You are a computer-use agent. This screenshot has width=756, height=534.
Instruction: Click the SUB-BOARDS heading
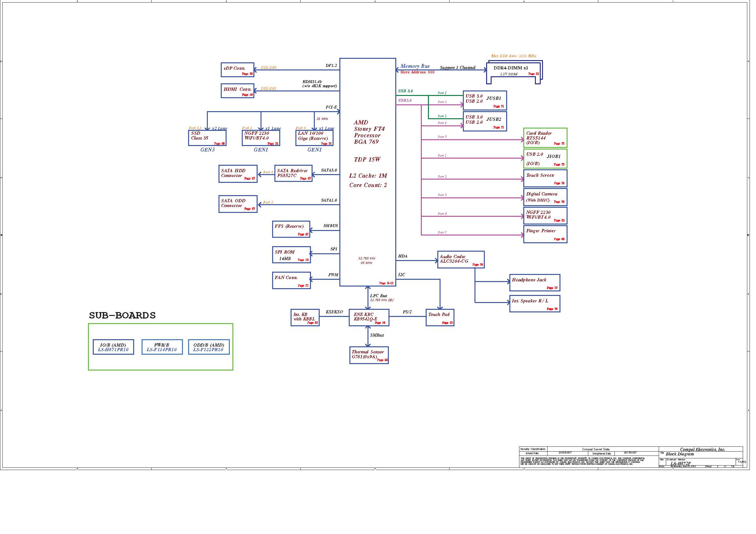[122, 315]
